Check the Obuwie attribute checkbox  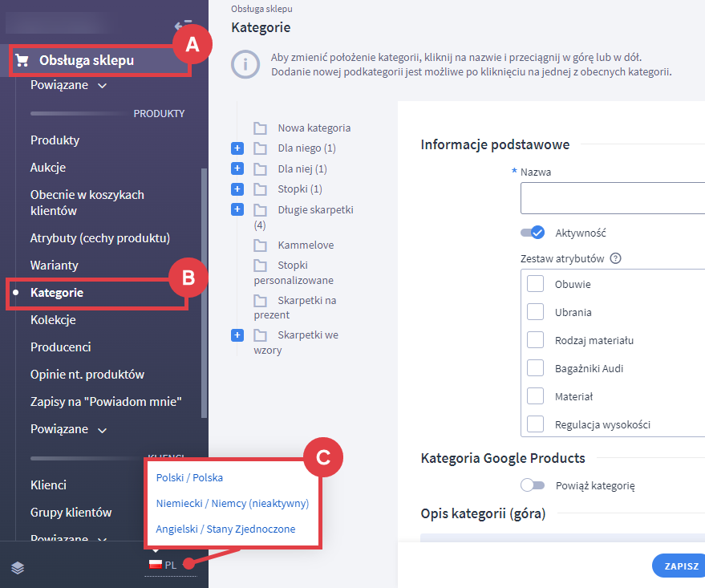click(535, 285)
